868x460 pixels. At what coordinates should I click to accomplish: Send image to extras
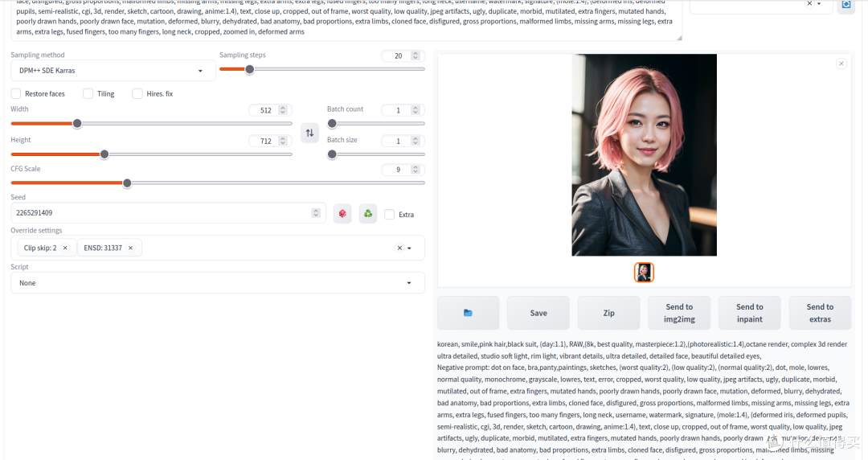(x=820, y=313)
